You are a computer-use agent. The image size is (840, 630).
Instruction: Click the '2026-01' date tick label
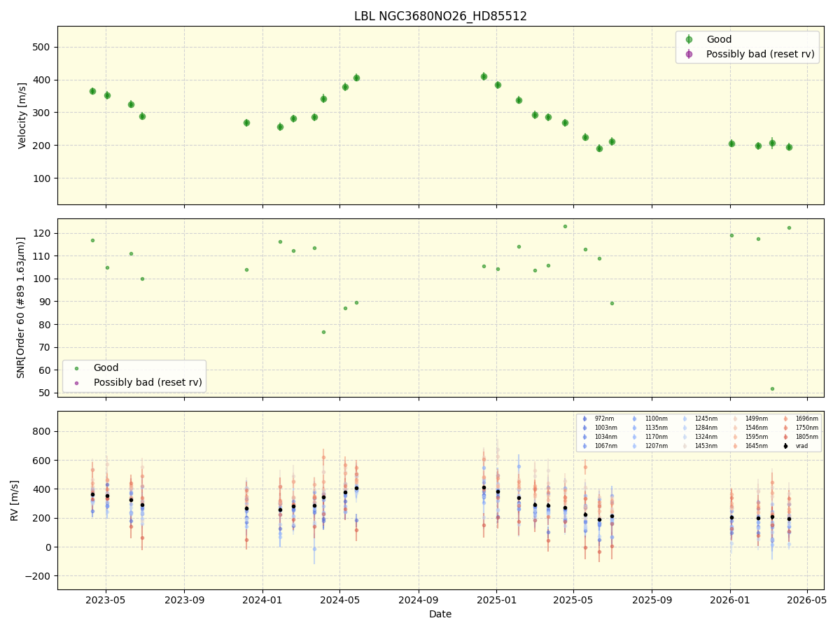[730, 600]
